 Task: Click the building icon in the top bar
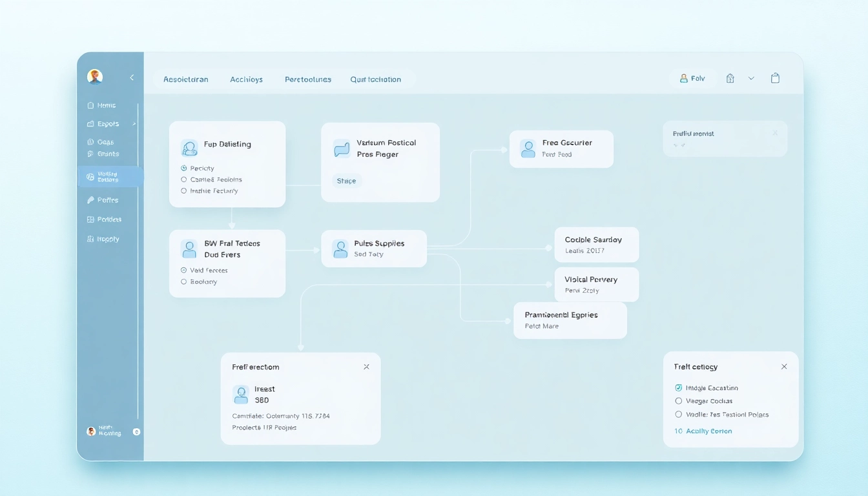[x=730, y=78]
